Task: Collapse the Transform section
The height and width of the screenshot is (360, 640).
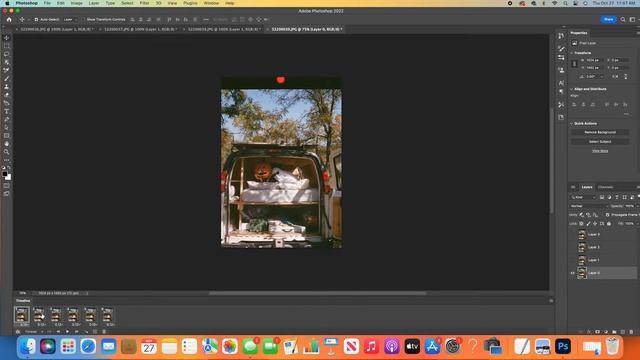Action: [x=571, y=53]
